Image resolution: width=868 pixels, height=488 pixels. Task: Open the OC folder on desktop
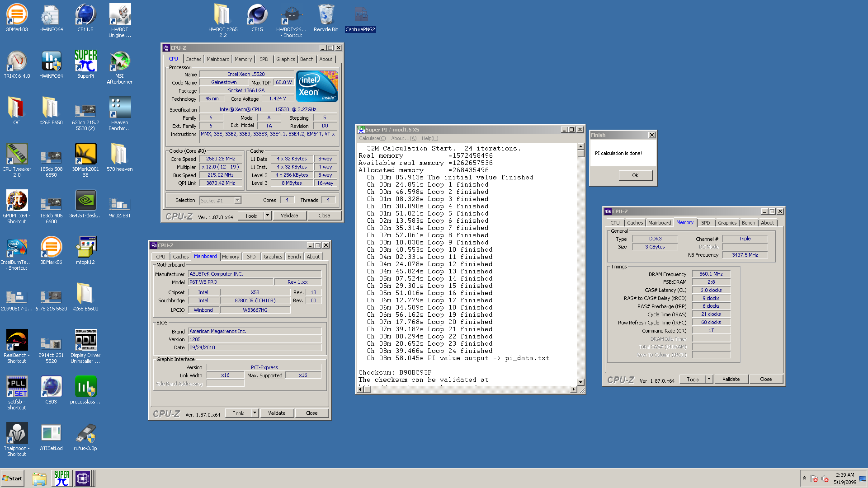pyautogui.click(x=17, y=111)
